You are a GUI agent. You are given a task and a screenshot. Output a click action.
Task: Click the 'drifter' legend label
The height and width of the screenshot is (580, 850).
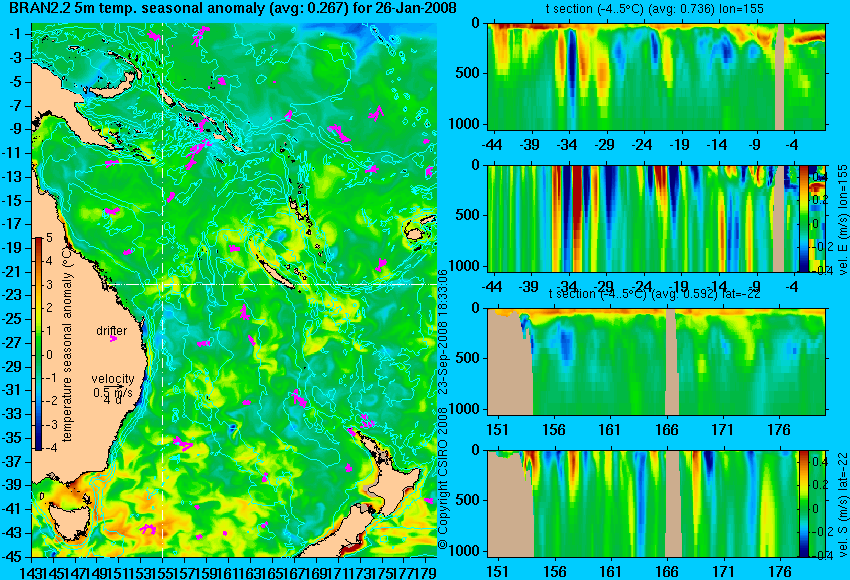112,331
